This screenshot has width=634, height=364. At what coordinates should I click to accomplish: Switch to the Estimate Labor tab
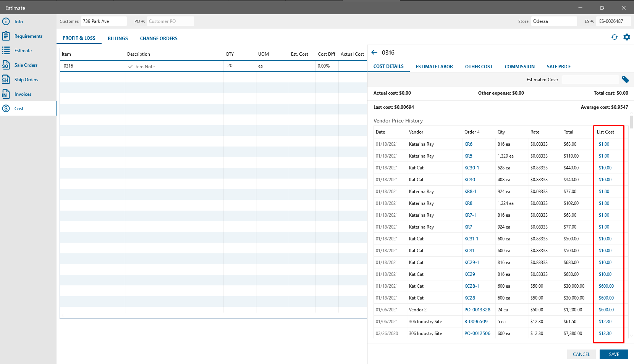pos(434,67)
